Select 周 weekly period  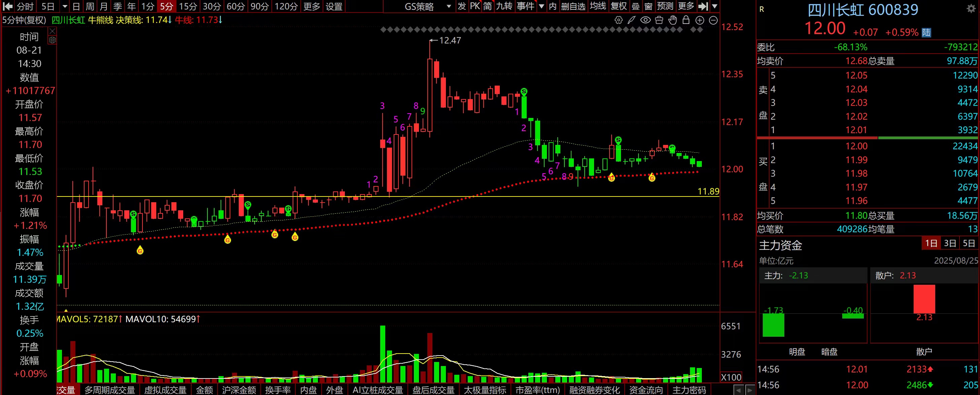click(90, 6)
